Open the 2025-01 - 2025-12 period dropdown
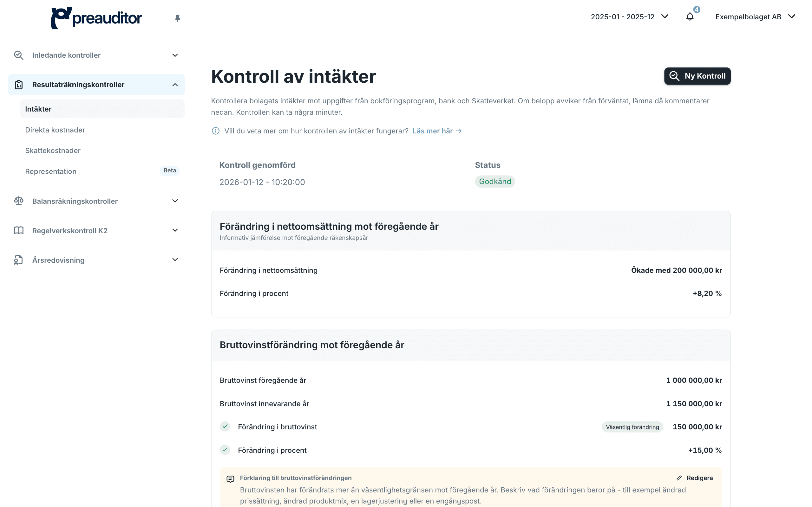 (x=630, y=17)
